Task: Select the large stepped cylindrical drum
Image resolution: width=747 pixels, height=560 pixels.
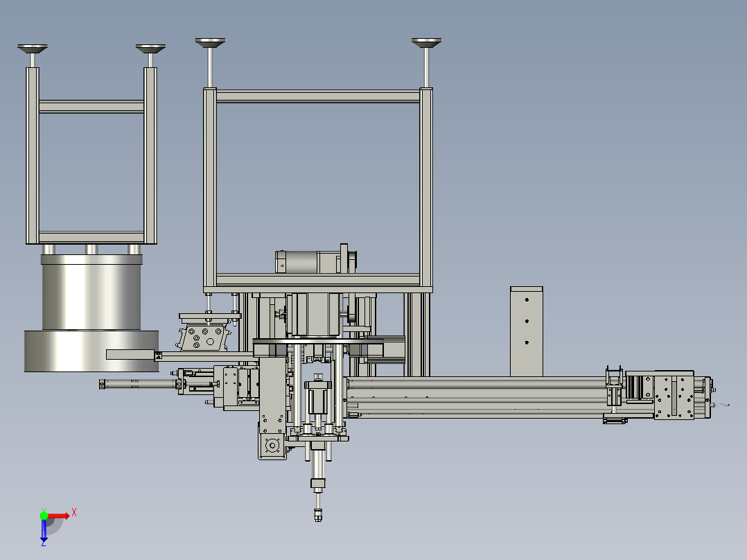Action: (x=91, y=313)
